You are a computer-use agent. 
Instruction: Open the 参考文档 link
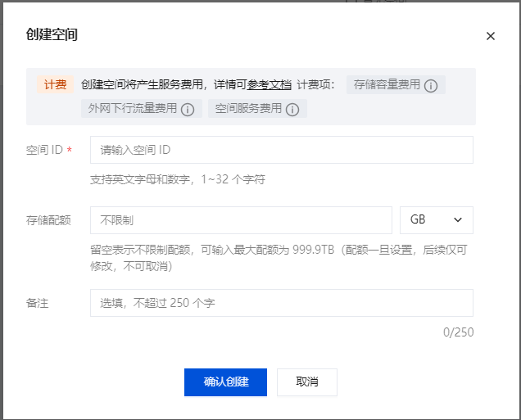click(269, 84)
